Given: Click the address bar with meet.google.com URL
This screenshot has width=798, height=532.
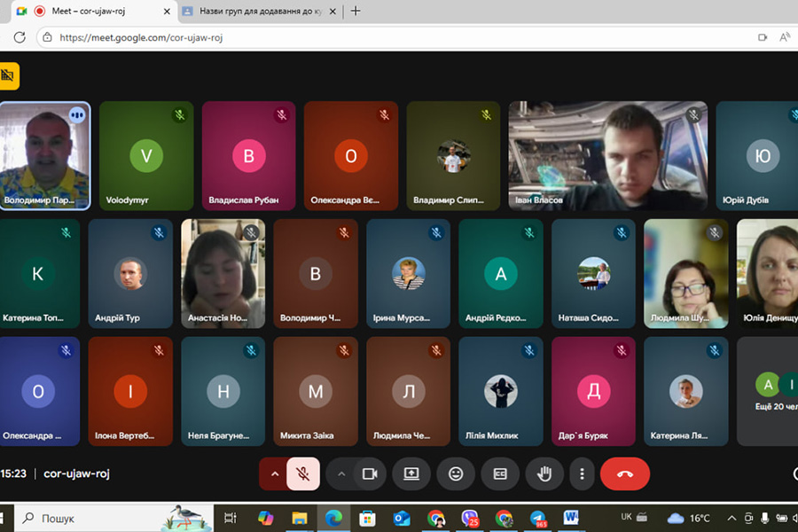Looking at the screenshot, I should click(x=397, y=37).
